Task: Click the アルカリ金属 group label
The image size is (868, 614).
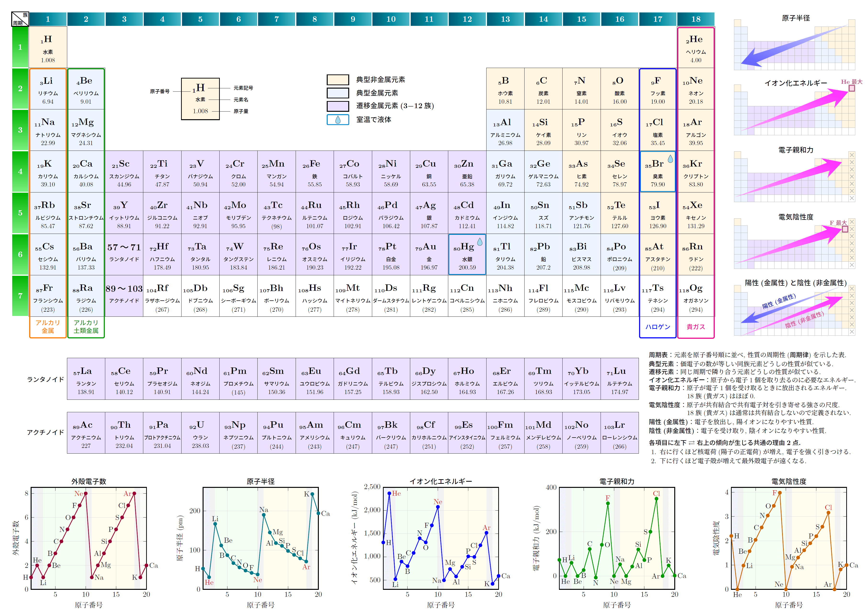Action: click(x=48, y=327)
